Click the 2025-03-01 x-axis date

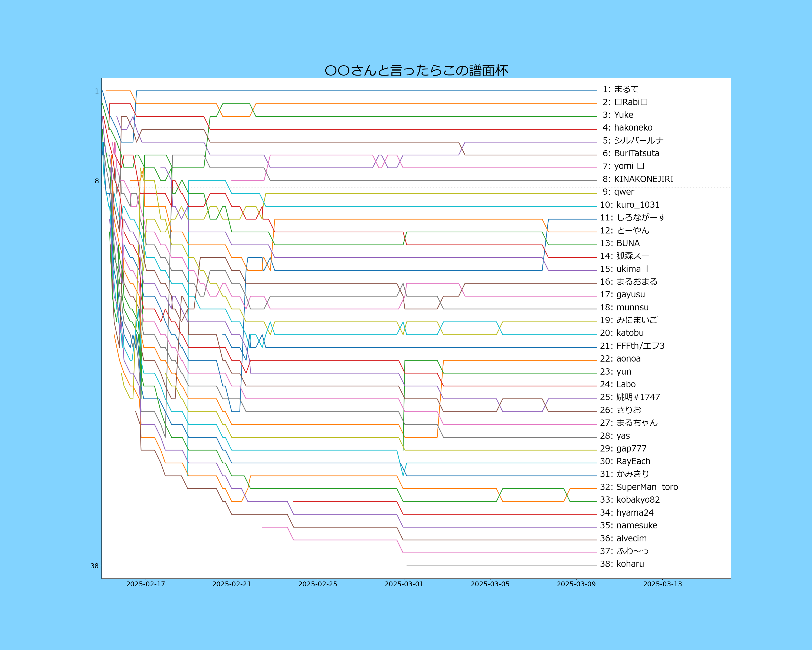click(404, 584)
